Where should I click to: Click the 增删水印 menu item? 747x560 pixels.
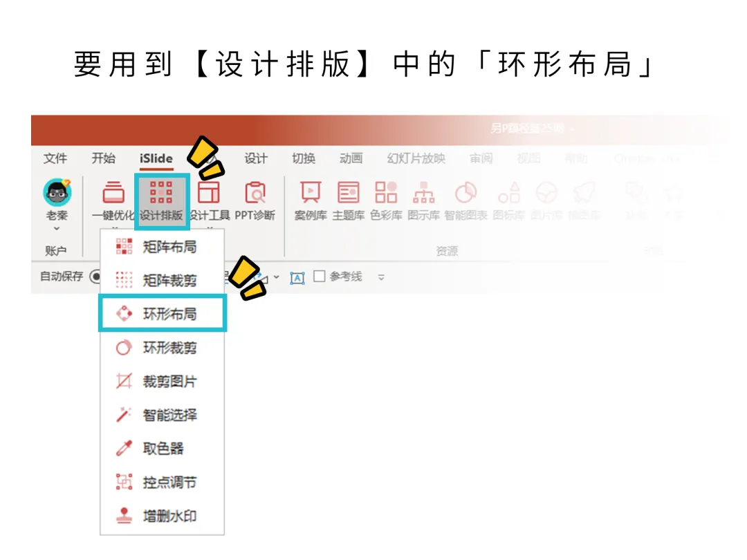point(163,516)
